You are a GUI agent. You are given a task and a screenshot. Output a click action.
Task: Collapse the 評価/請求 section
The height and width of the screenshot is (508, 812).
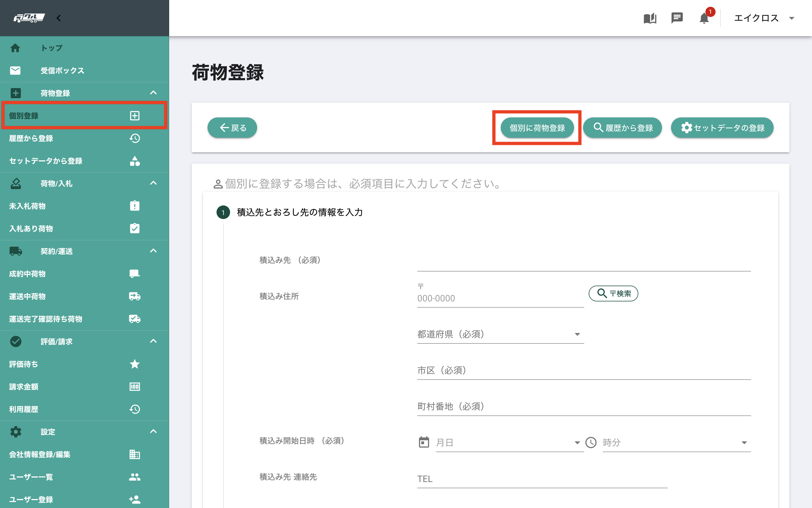153,341
